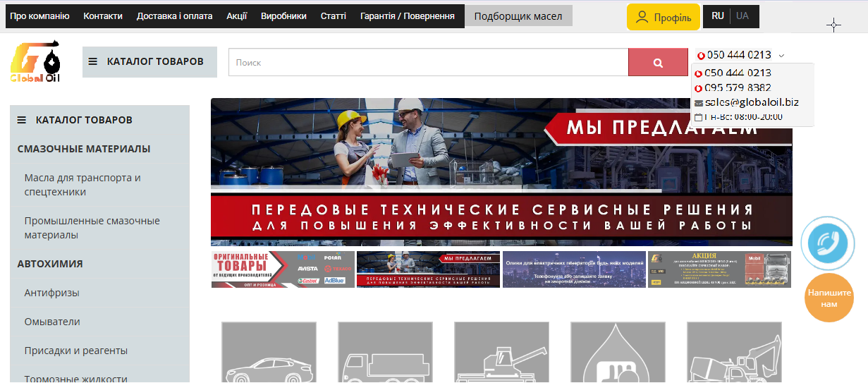868x383 pixels.
Task: Select electric generator oils banner thumbnail
Action: (574, 269)
